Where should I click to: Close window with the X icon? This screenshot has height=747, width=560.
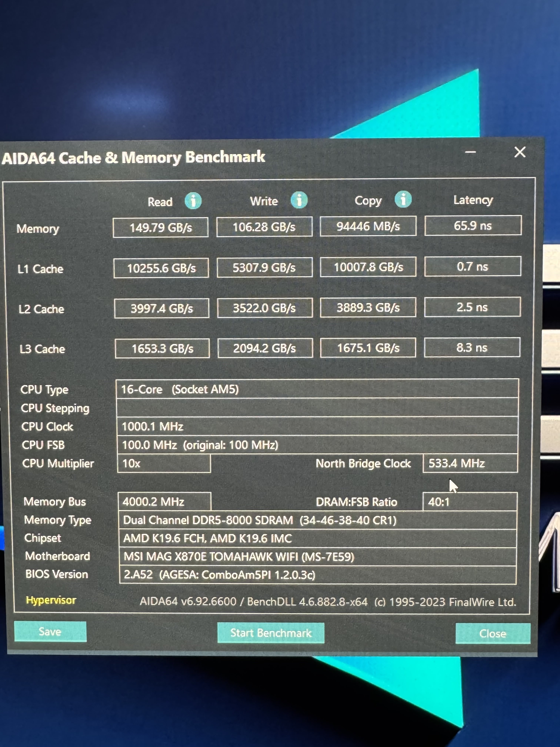pos(520,152)
